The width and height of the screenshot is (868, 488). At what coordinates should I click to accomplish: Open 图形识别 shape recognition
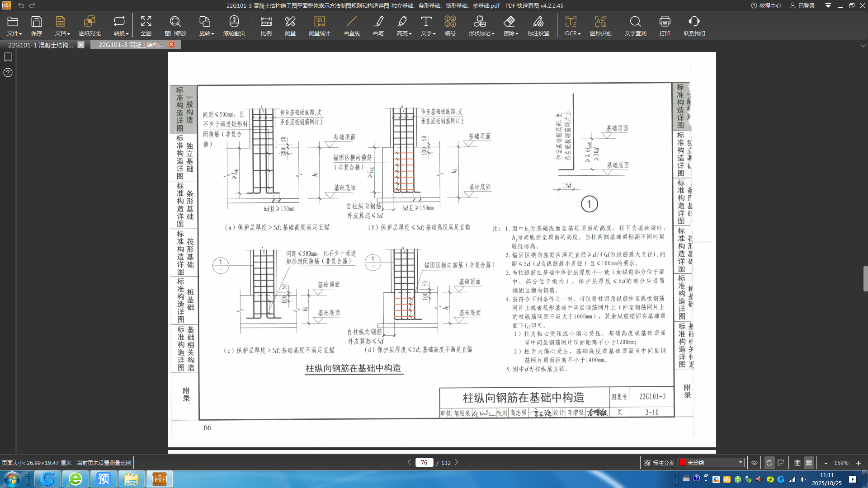[600, 26]
